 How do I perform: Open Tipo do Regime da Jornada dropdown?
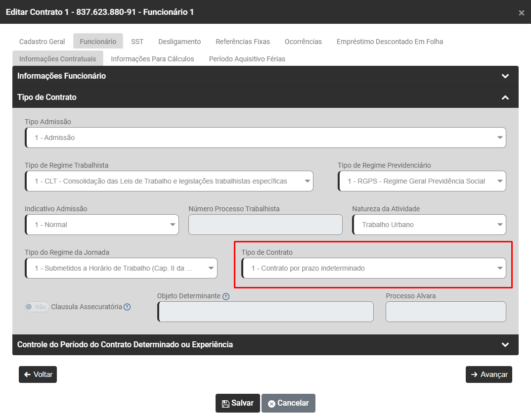[x=121, y=268]
